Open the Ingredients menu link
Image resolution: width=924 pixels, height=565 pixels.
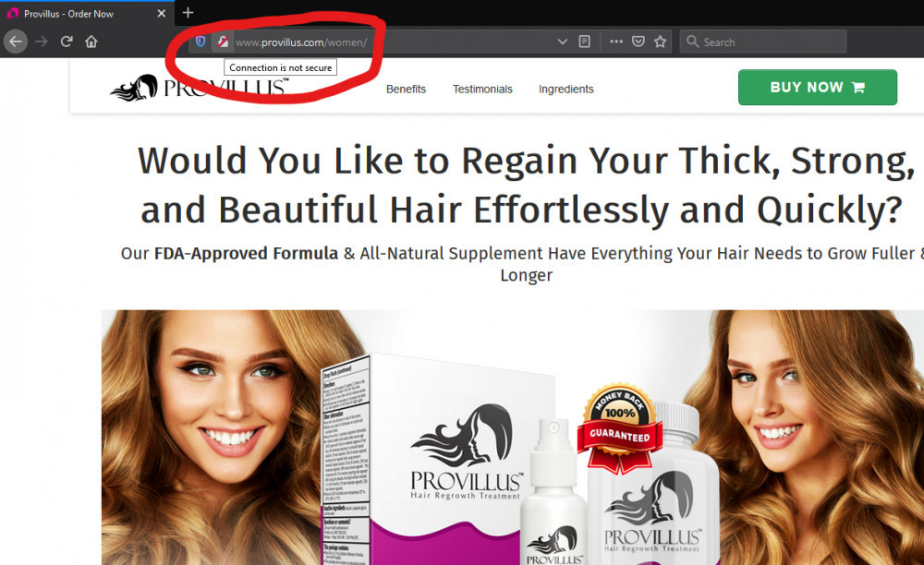565,90
